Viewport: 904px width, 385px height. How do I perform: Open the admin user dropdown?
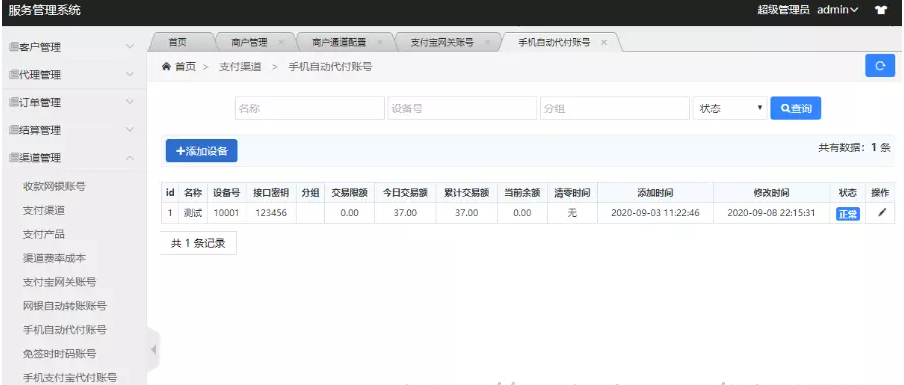838,10
